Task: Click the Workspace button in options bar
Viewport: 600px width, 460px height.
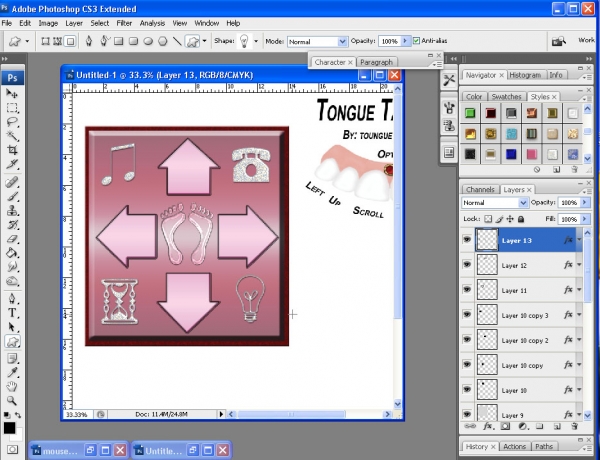Action: [586, 40]
